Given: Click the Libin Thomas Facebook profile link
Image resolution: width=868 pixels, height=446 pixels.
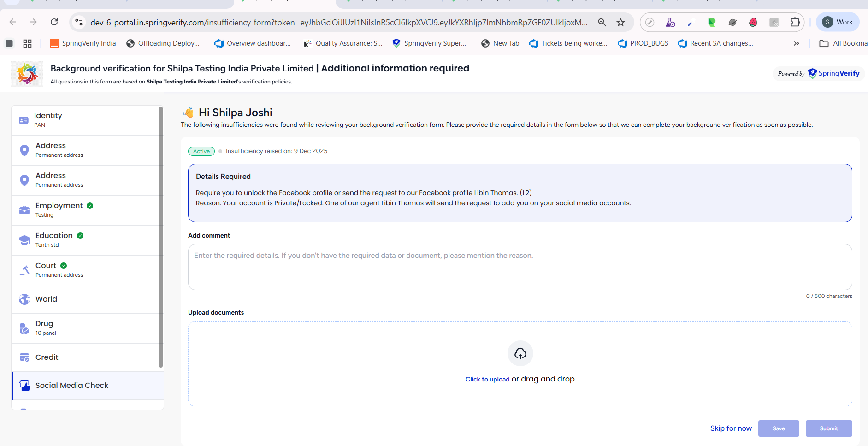Looking at the screenshot, I should [x=496, y=193].
